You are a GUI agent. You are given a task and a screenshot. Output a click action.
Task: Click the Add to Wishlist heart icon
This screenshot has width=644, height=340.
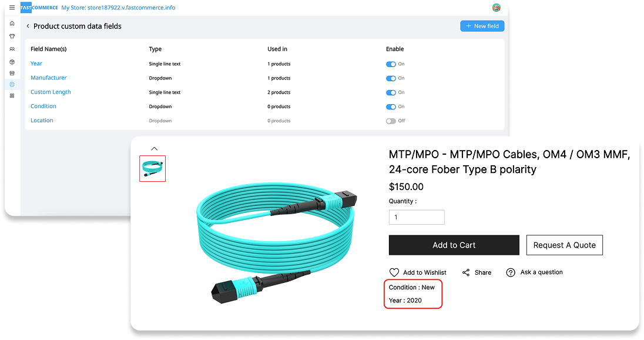[x=394, y=272]
